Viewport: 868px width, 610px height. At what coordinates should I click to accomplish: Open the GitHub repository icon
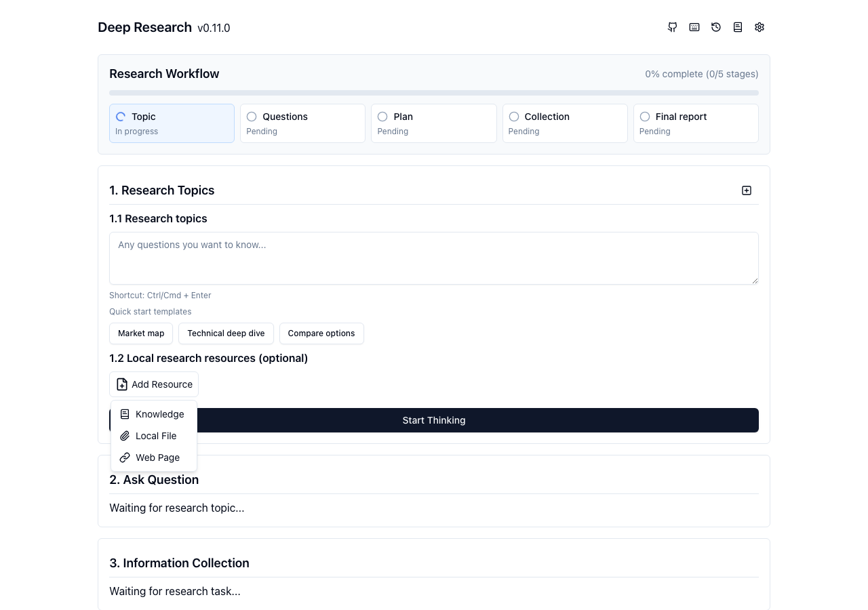(x=673, y=27)
